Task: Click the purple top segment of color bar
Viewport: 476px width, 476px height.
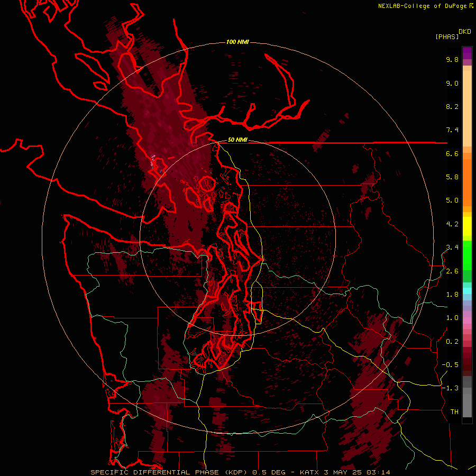Action: pos(467,53)
